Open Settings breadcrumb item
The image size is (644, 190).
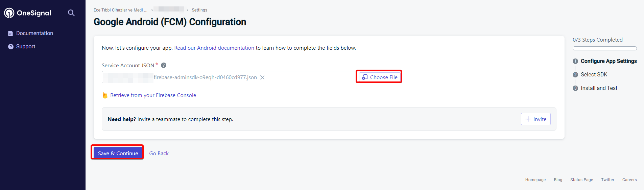[199, 10]
